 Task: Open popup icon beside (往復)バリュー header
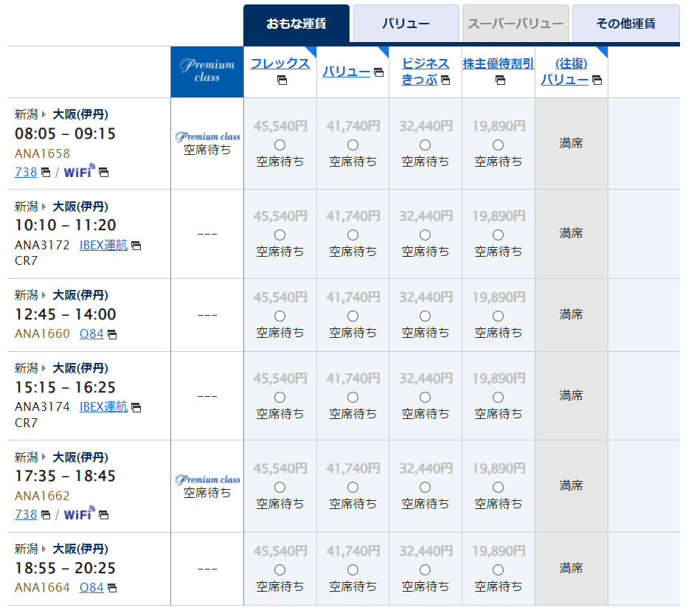tap(597, 80)
